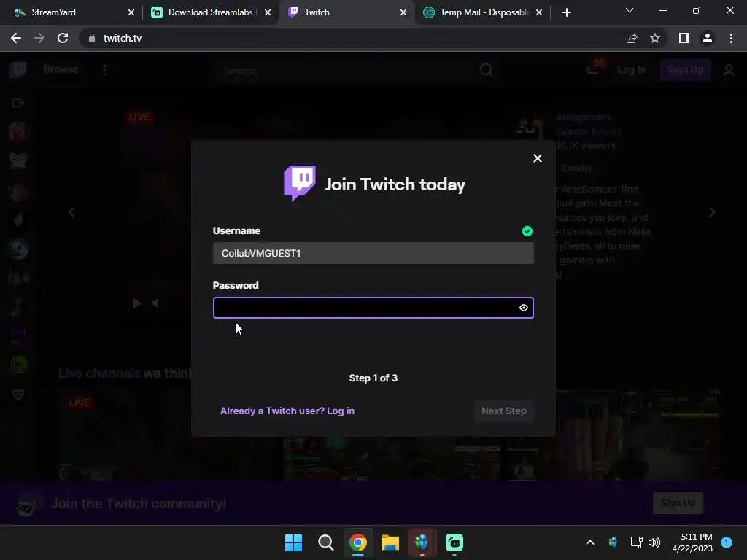Open Chrome profile menu
Image resolution: width=747 pixels, height=560 pixels.
point(708,38)
